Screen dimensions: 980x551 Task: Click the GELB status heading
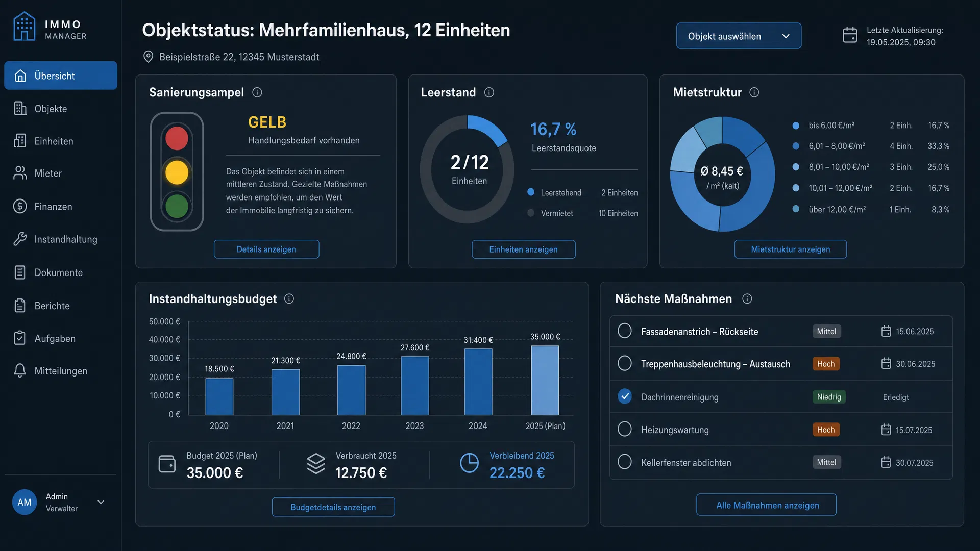pyautogui.click(x=267, y=122)
